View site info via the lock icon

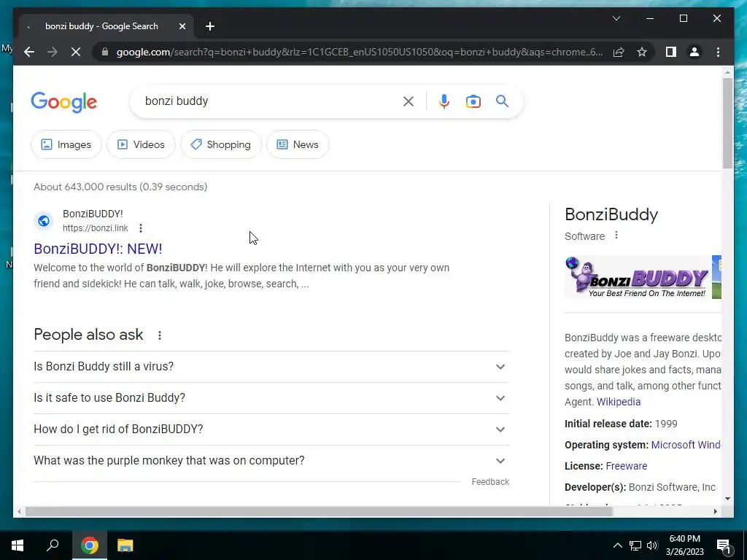pos(105,52)
